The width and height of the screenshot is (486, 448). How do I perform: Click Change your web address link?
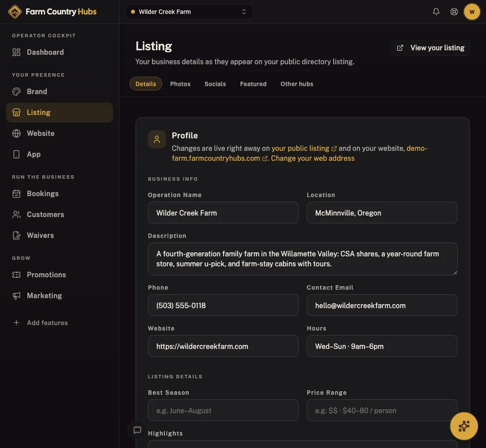[312, 158]
